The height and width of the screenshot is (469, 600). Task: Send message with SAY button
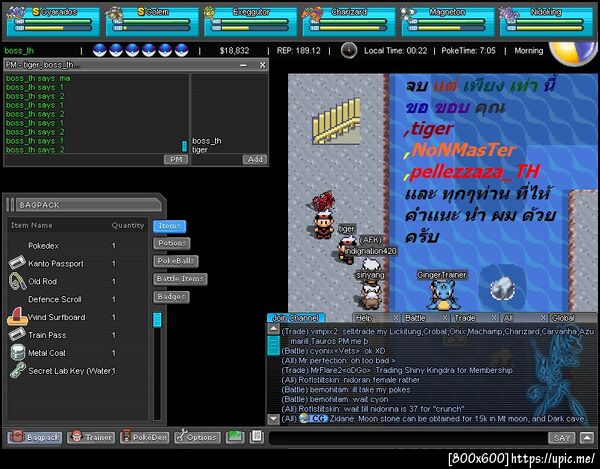point(562,438)
